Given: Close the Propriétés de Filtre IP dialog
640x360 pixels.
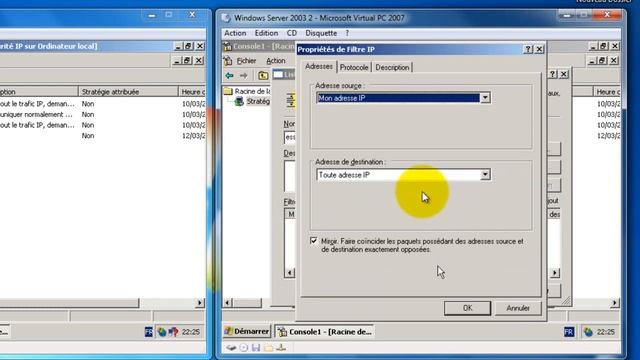Looking at the screenshot, I should [539, 49].
